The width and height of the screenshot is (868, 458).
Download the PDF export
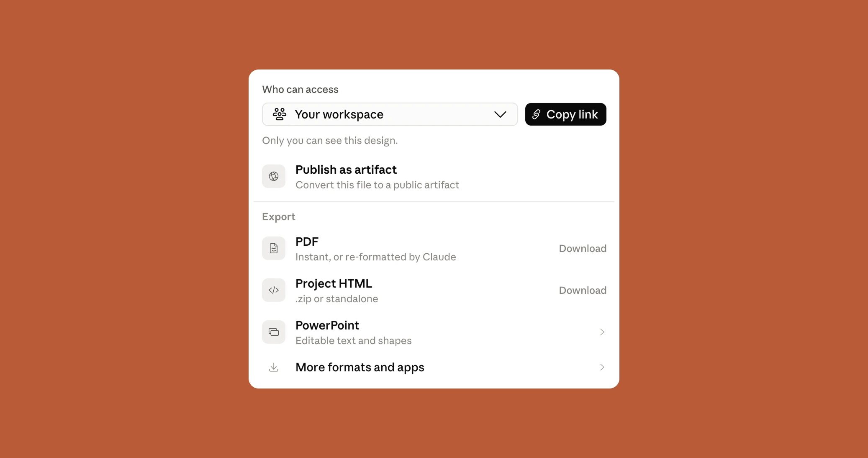(x=583, y=248)
